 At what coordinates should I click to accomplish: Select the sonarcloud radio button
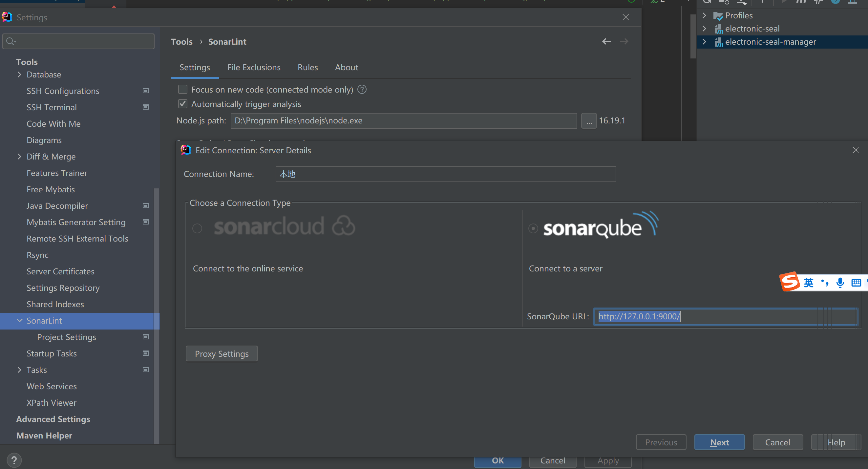point(197,228)
